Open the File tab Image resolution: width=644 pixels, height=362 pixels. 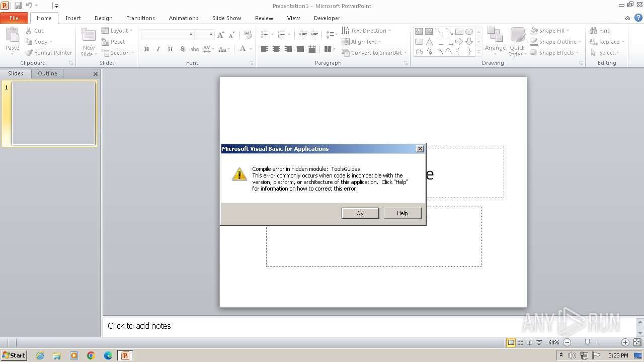click(x=14, y=18)
